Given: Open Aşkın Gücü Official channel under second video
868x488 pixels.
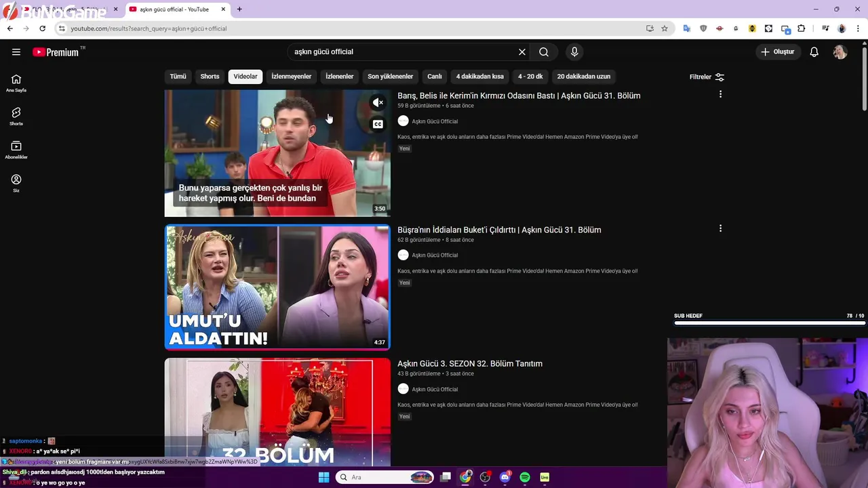Looking at the screenshot, I should [435, 256].
